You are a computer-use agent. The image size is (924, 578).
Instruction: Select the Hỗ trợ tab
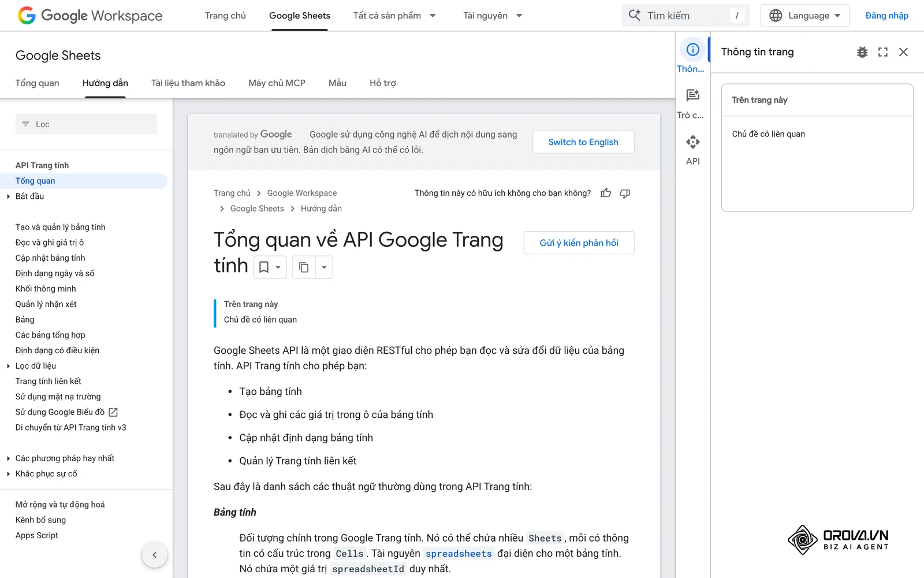pyautogui.click(x=383, y=83)
